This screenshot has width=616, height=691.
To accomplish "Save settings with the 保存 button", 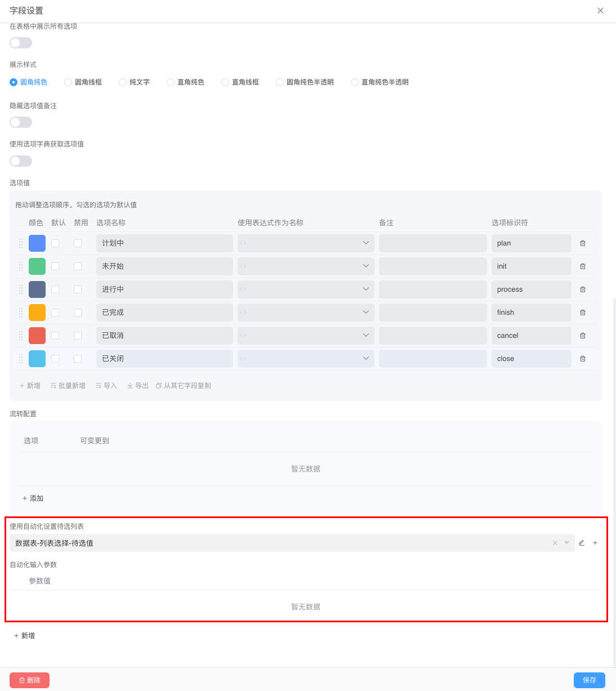I will click(589, 680).
